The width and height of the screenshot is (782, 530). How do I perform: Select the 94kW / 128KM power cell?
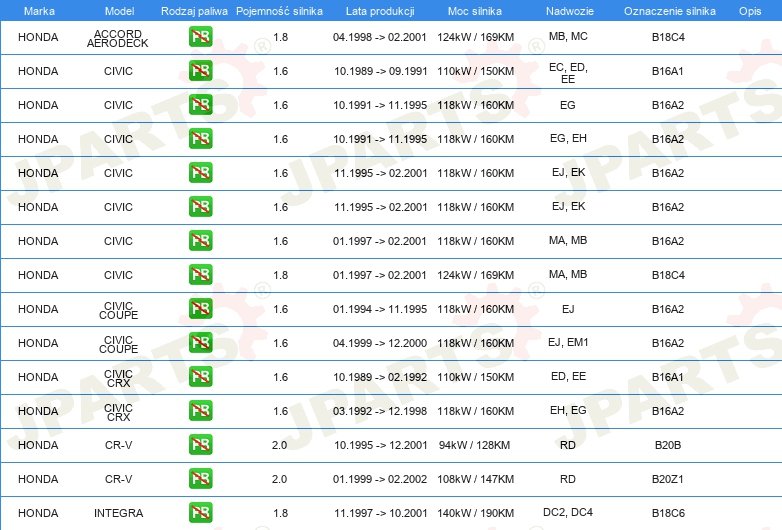[x=474, y=445]
